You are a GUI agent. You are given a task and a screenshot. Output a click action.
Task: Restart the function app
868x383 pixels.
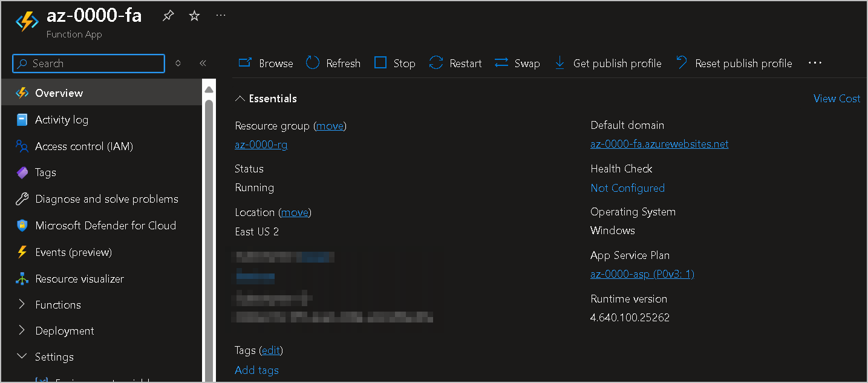[x=466, y=64]
